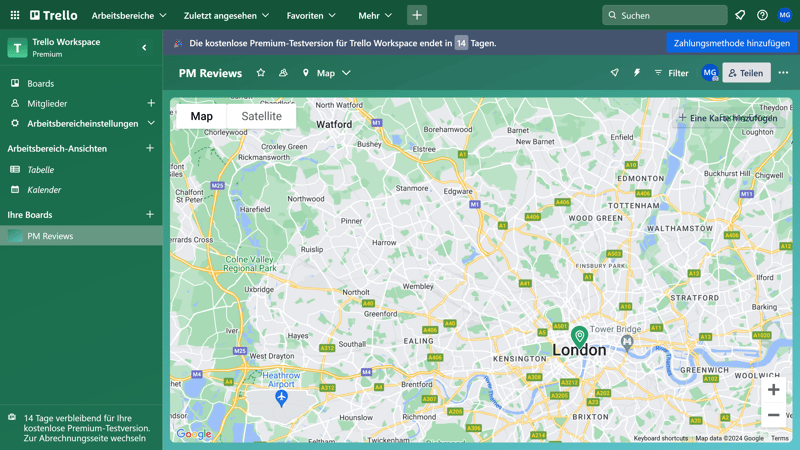Click the Power-Ups rocket icon
800x450 pixels.
click(x=614, y=73)
